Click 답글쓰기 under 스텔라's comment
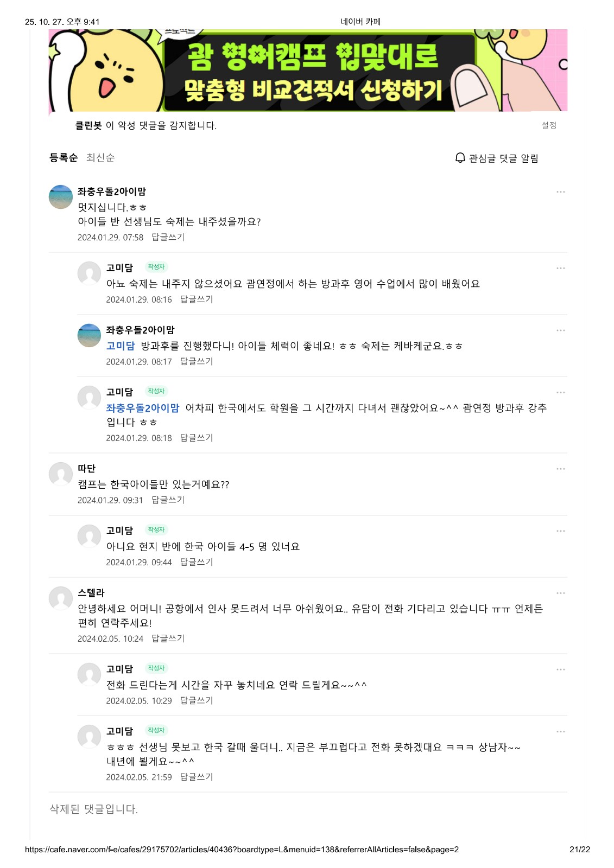614x868 pixels. (x=168, y=639)
